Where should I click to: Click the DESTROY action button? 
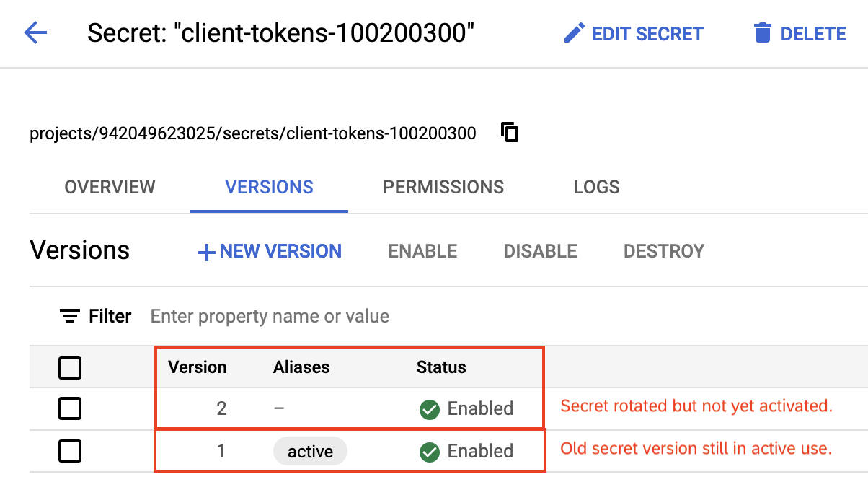pyautogui.click(x=663, y=251)
